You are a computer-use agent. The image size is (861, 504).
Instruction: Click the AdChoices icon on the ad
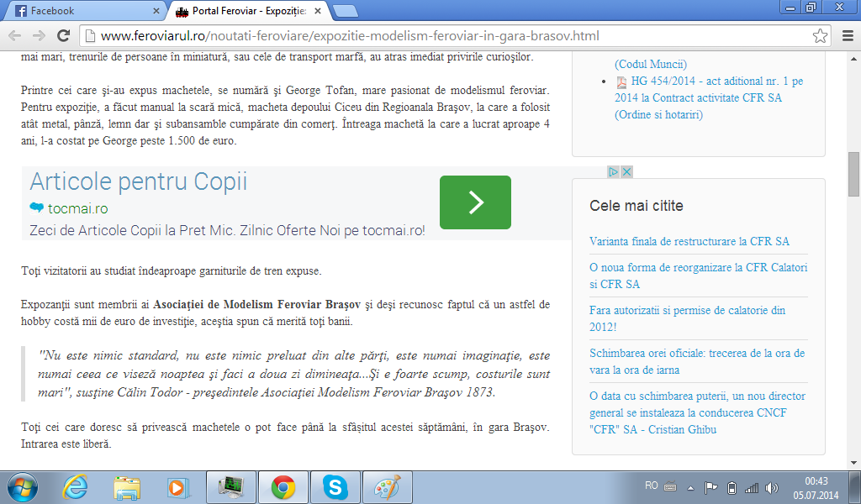[x=615, y=171]
